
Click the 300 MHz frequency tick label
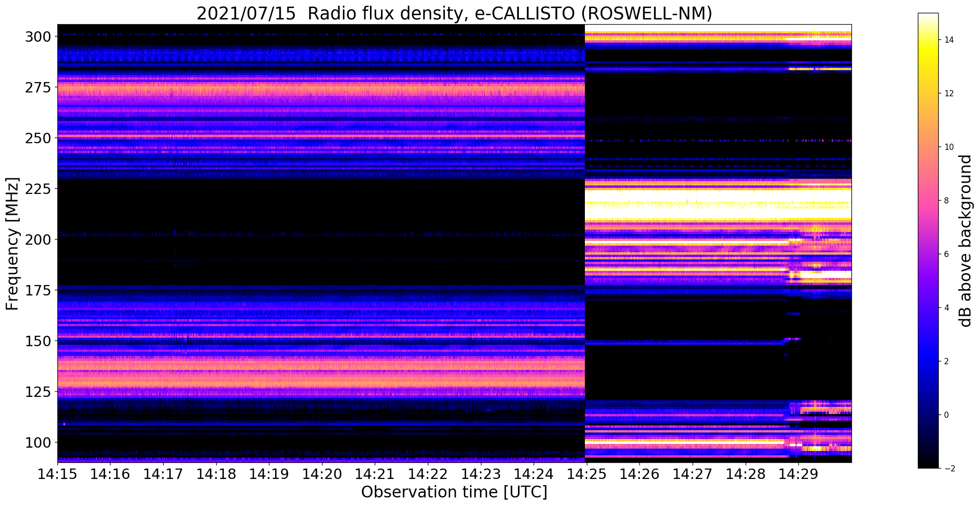[x=38, y=37]
